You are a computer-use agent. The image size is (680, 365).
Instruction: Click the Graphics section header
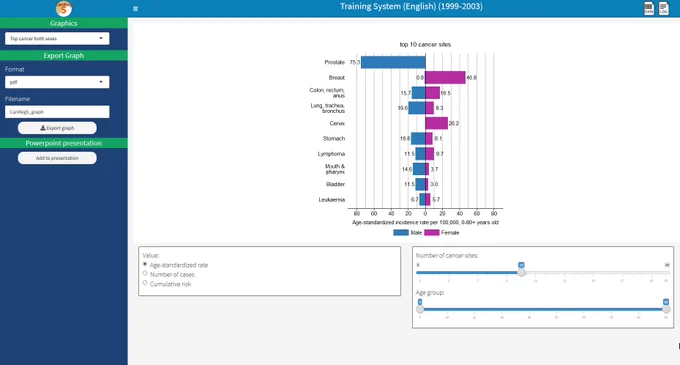point(64,23)
